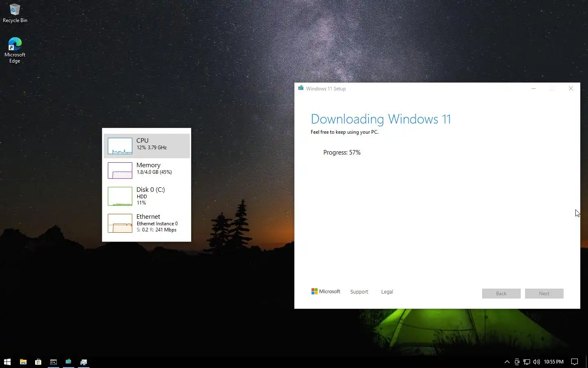Screen dimensions: 588x368
Task: Open the Support link in Setup
Action: pyautogui.click(x=359, y=292)
